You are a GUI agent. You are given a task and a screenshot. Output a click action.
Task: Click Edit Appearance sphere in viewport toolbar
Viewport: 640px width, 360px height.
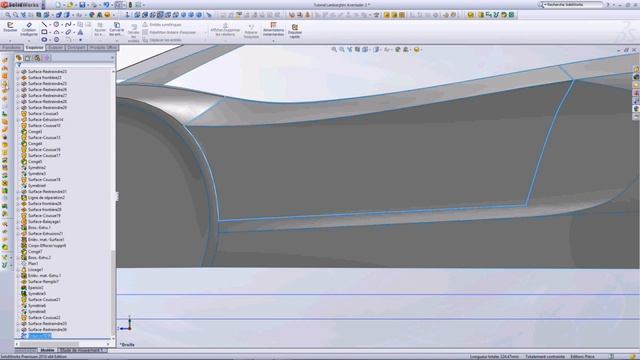pos(397,49)
